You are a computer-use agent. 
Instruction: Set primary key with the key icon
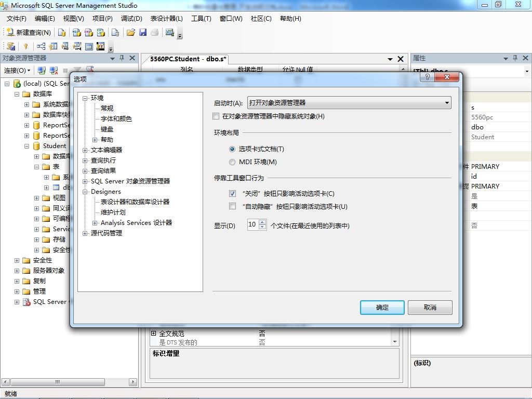coord(26,46)
